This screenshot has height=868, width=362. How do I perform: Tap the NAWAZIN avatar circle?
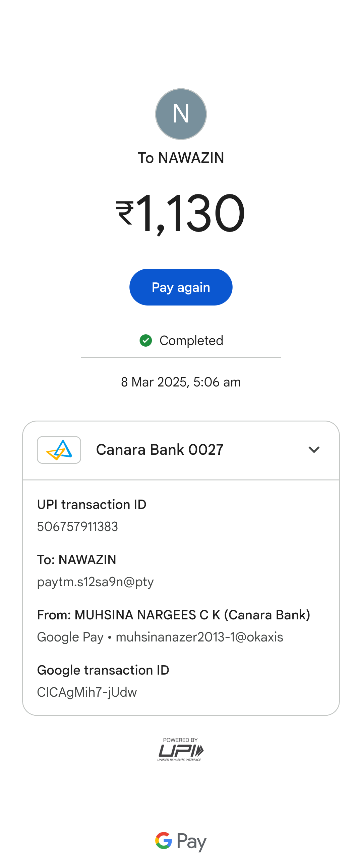pyautogui.click(x=181, y=114)
